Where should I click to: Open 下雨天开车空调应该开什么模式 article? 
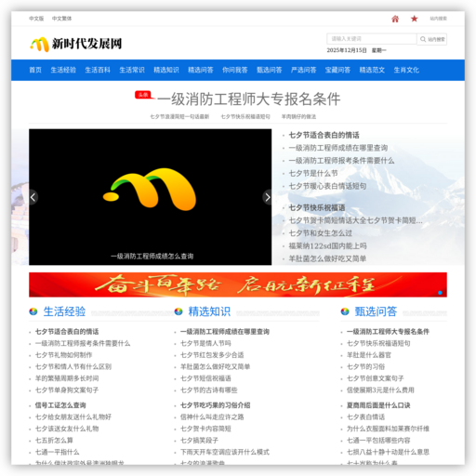tap(225, 452)
